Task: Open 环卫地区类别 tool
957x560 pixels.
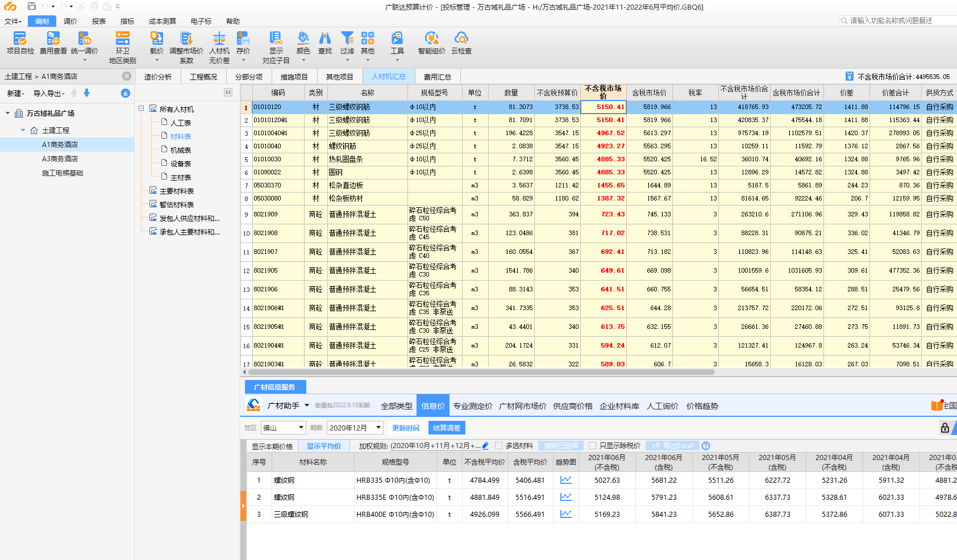Action: pyautogui.click(x=123, y=48)
